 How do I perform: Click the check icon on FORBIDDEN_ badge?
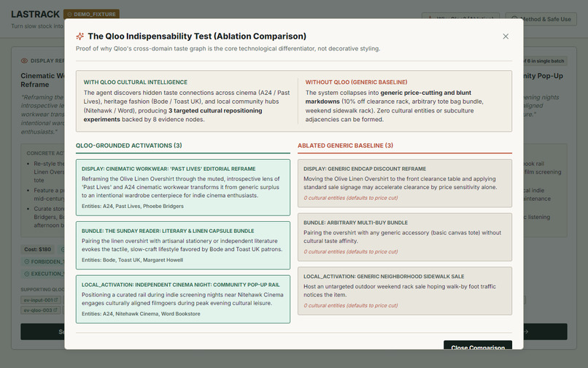point(26,261)
